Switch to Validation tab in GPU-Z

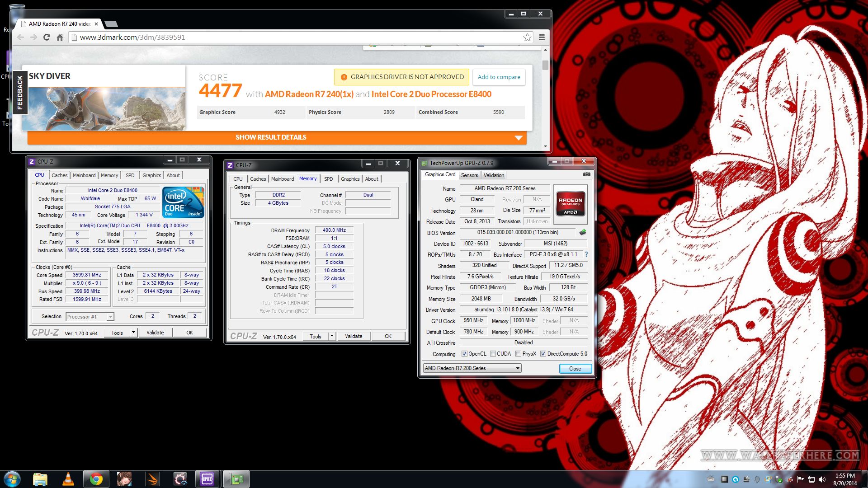point(494,175)
